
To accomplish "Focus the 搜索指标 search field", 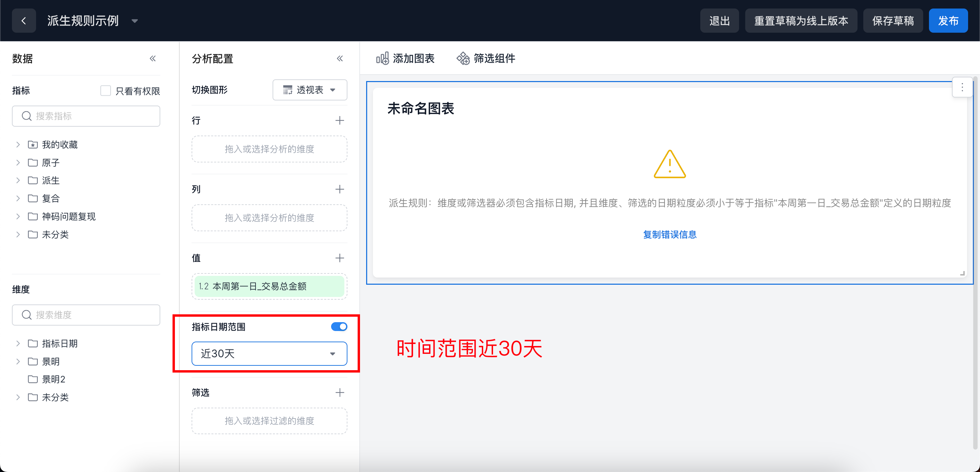I will pyautogui.click(x=86, y=116).
